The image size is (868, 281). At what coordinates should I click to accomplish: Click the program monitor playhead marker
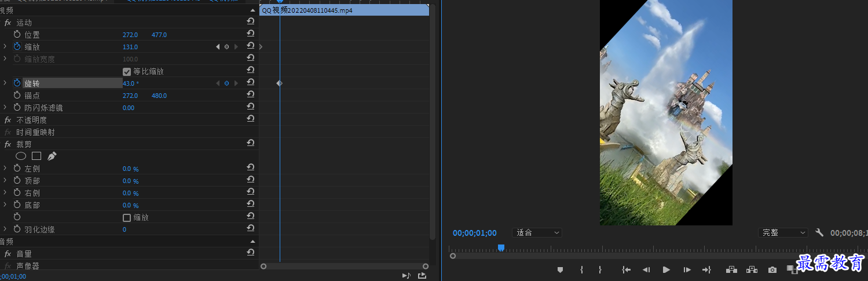pos(501,248)
